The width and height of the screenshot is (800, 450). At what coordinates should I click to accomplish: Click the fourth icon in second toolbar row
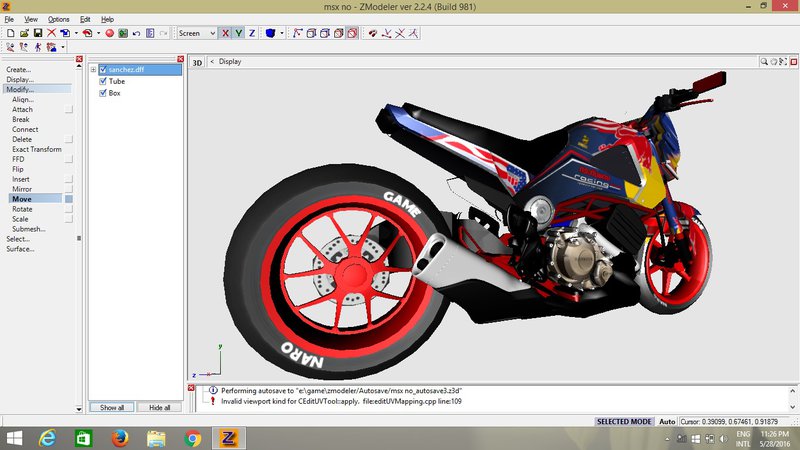(x=51, y=47)
